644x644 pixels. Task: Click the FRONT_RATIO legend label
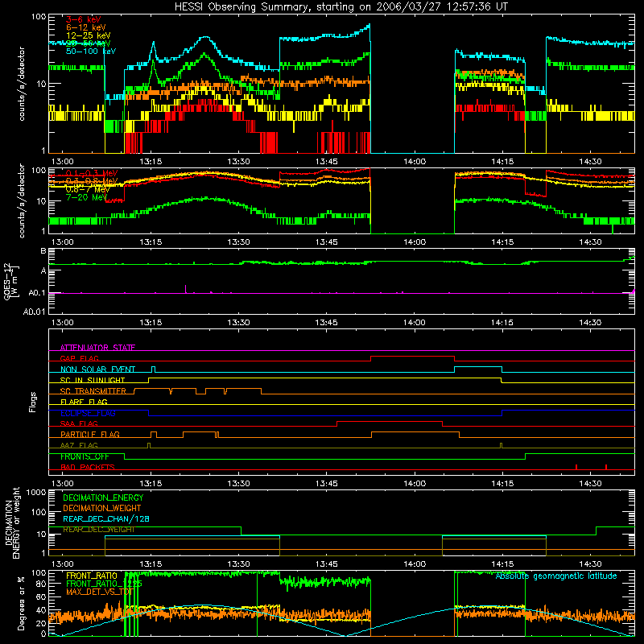(x=92, y=576)
